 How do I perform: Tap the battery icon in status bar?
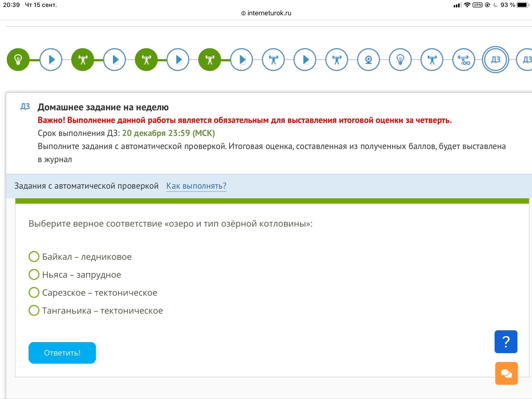523,5
